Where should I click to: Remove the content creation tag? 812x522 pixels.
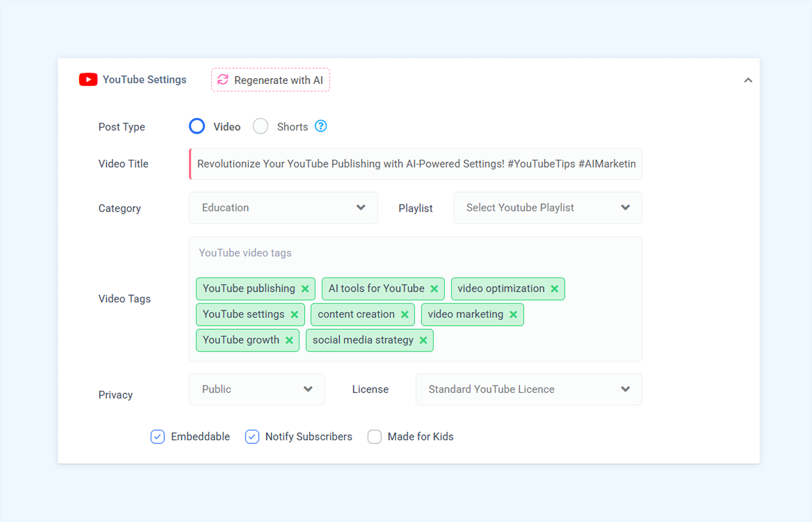click(405, 315)
